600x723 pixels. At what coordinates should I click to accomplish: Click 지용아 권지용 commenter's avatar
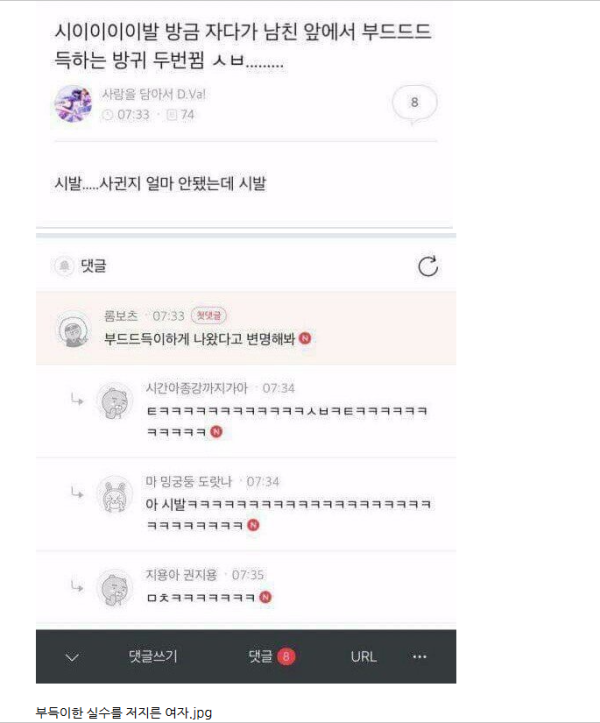pos(114,588)
